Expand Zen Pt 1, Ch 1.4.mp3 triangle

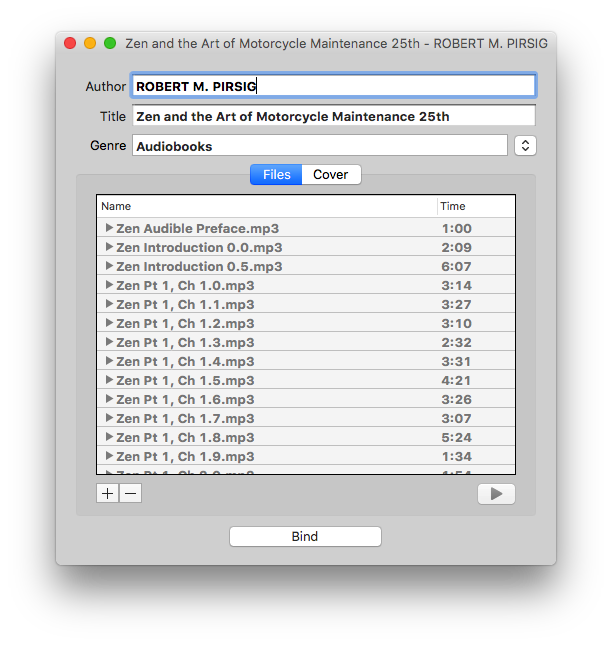tap(109, 360)
